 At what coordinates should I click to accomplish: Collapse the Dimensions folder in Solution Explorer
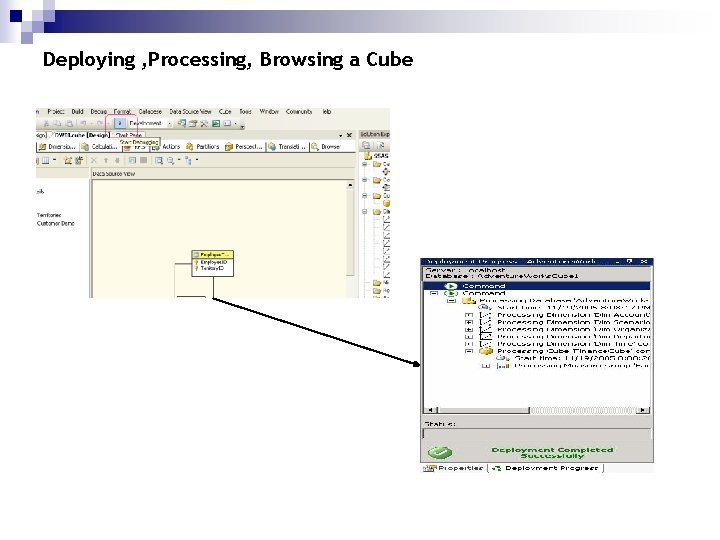(365, 212)
